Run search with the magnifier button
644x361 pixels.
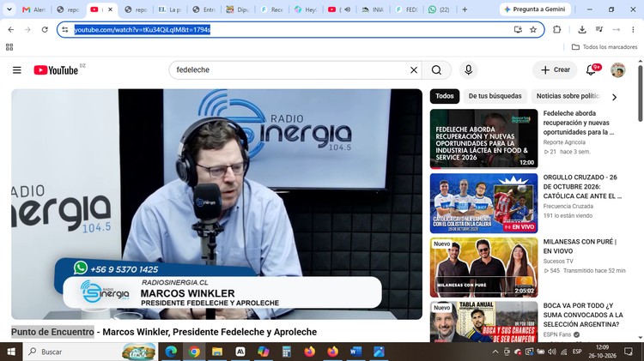(436, 70)
